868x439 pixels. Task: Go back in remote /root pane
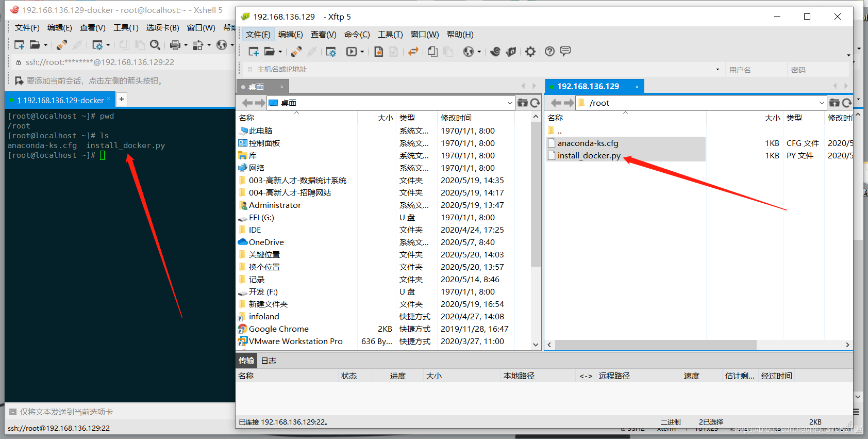click(x=556, y=103)
